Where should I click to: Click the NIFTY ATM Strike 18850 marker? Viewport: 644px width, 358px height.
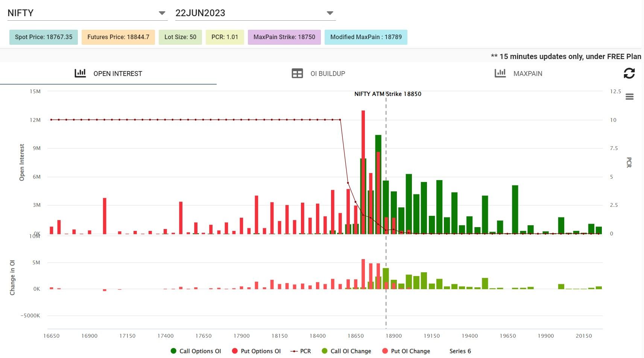click(x=388, y=94)
